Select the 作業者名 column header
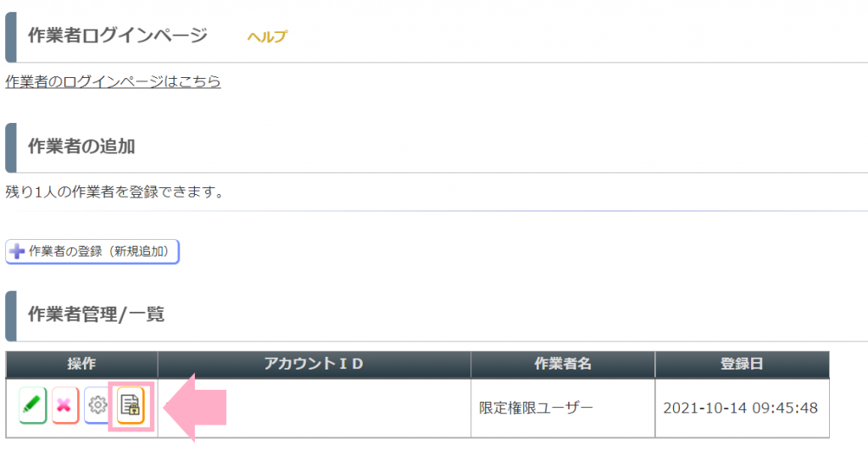Viewport: 868px width, 467px height. pos(563,364)
